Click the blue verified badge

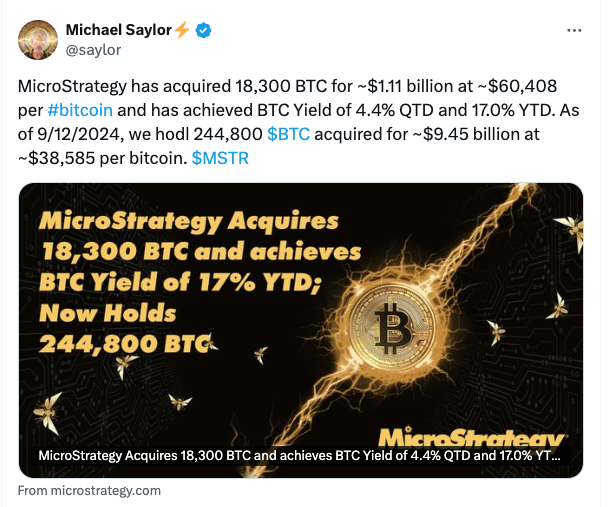point(203,30)
